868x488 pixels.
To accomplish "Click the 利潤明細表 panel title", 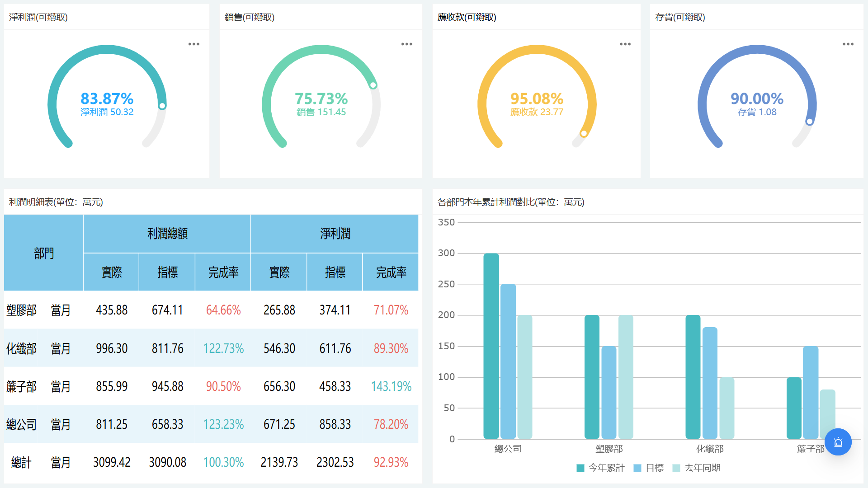I will pos(56,202).
